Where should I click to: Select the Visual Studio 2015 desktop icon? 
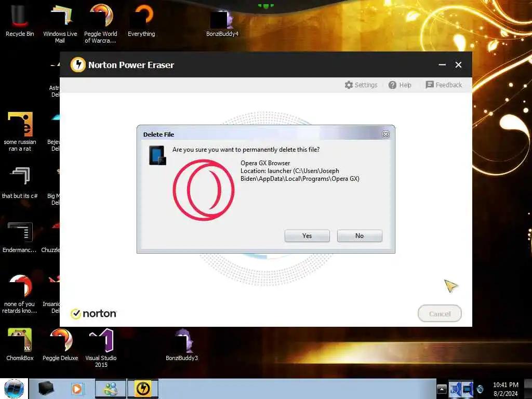(101, 348)
